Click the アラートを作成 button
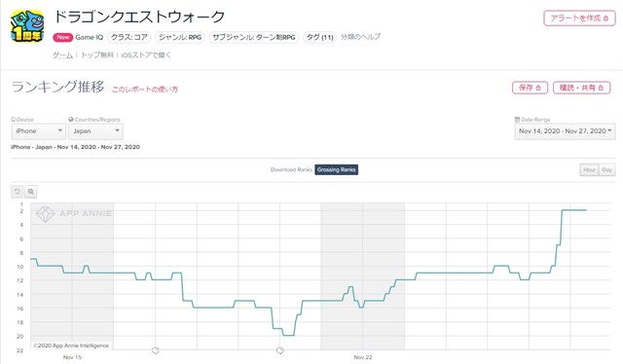Screen dimensions: 623x364 tap(579, 18)
